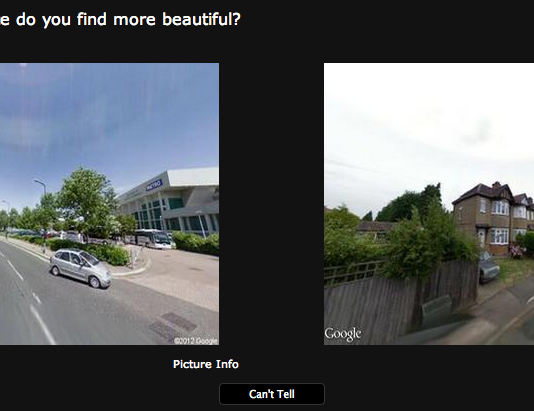Screen dimensions: 534x411
Task: Click the "find more beautiful?" heading text
Action: tap(159, 19)
